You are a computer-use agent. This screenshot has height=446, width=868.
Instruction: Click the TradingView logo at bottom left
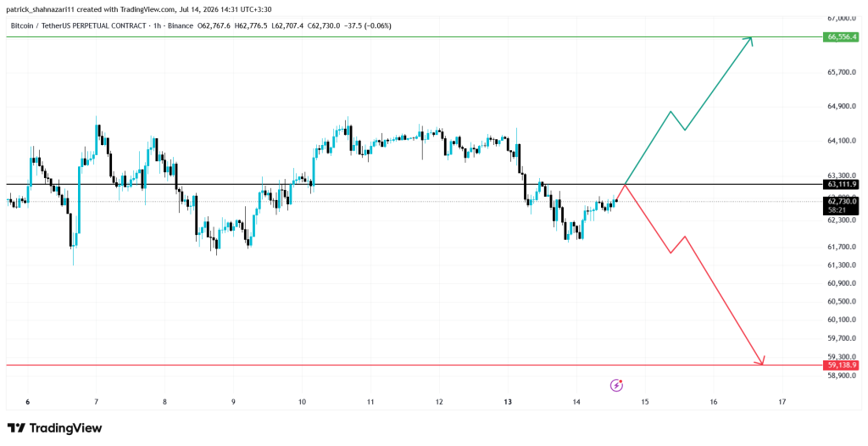[x=55, y=428]
